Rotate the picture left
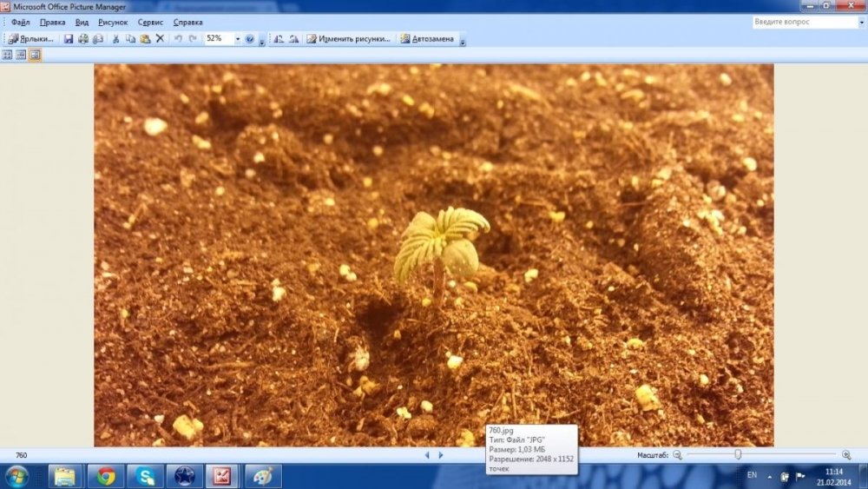 coord(279,39)
